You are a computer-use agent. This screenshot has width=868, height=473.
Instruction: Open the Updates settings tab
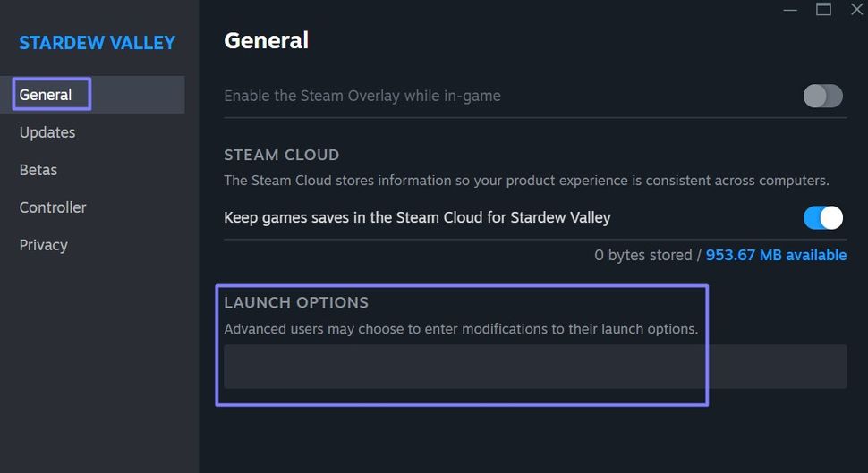[47, 132]
